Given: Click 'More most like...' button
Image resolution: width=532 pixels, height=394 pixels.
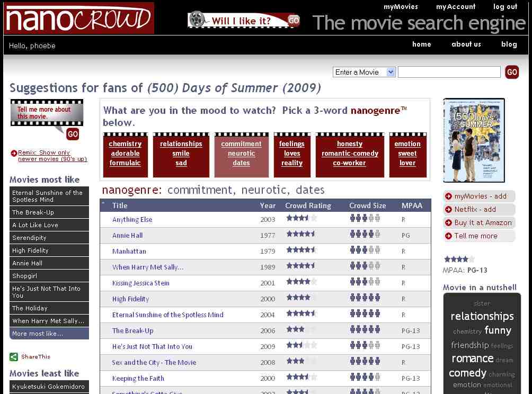Looking at the screenshot, I should tap(49, 334).
